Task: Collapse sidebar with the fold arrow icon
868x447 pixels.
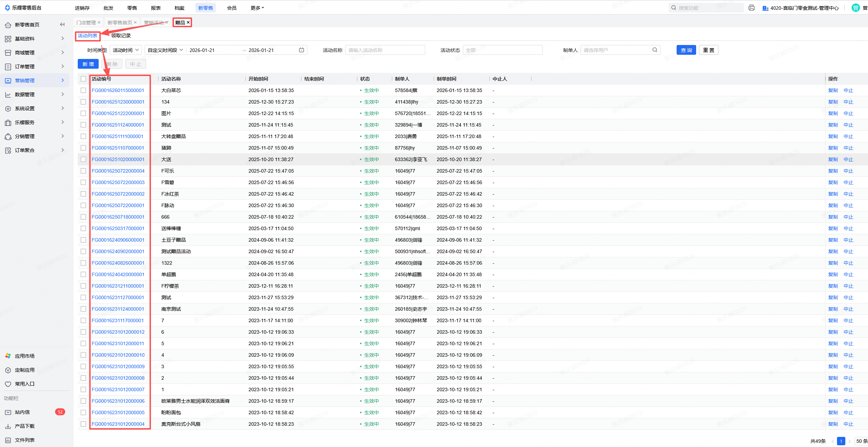Action: pos(62,24)
